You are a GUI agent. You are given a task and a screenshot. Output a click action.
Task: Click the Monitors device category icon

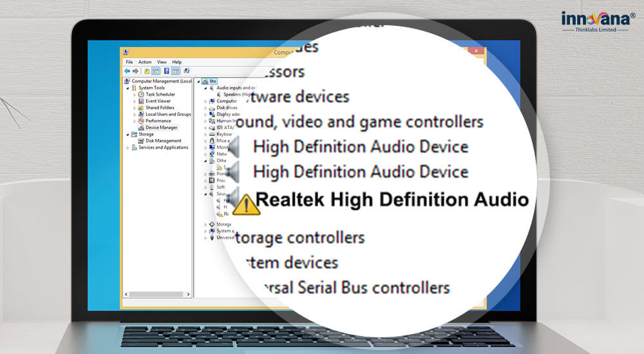(x=212, y=147)
